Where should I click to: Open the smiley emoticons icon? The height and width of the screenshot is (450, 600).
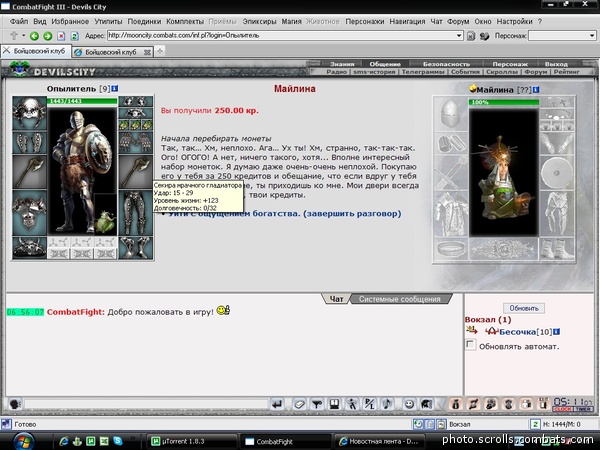pos(409,404)
